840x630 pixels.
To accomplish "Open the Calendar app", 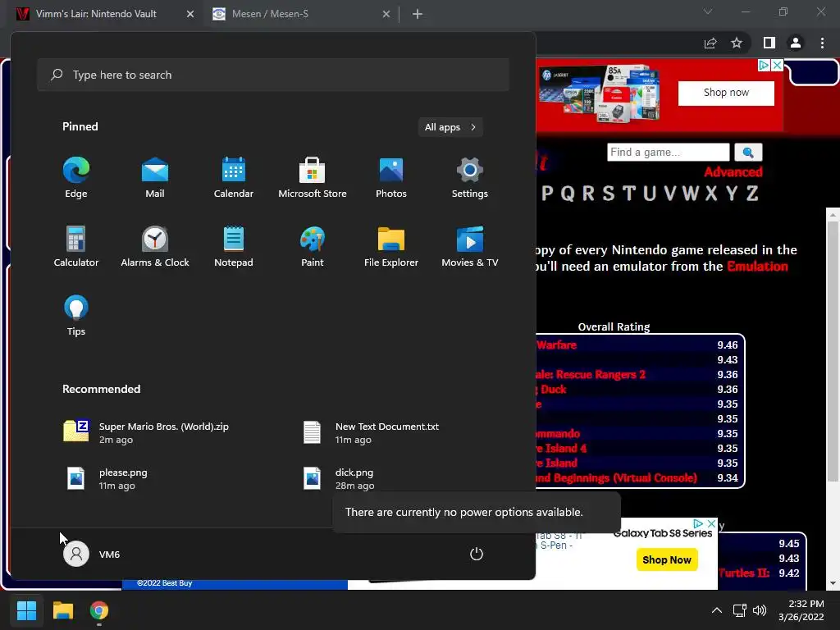I will pyautogui.click(x=234, y=178).
